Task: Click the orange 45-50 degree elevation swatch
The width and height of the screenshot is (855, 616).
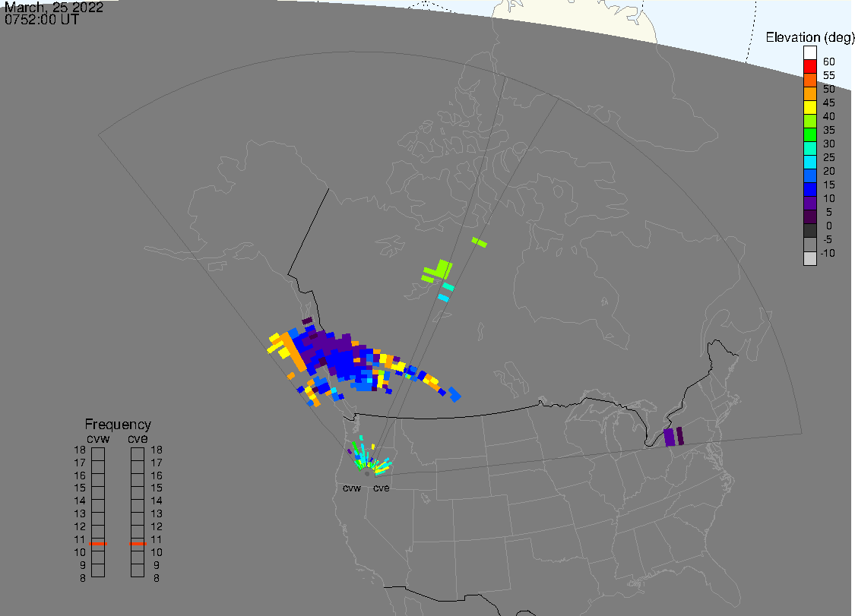Action: [x=809, y=93]
